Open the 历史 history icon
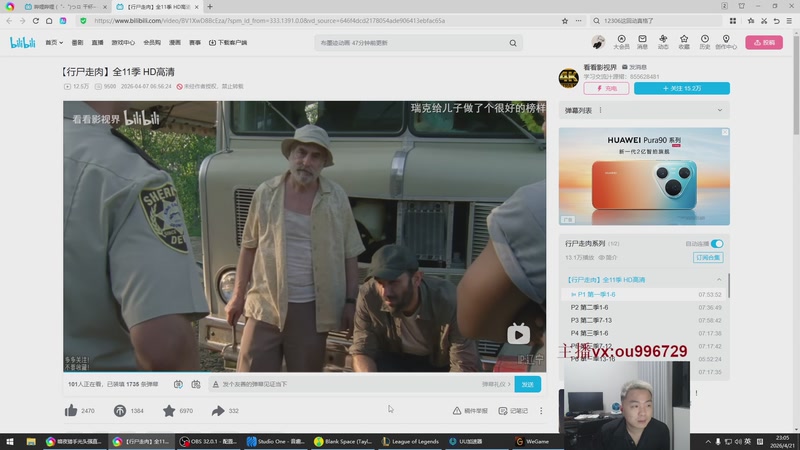The image size is (800, 450). pyautogui.click(x=705, y=42)
